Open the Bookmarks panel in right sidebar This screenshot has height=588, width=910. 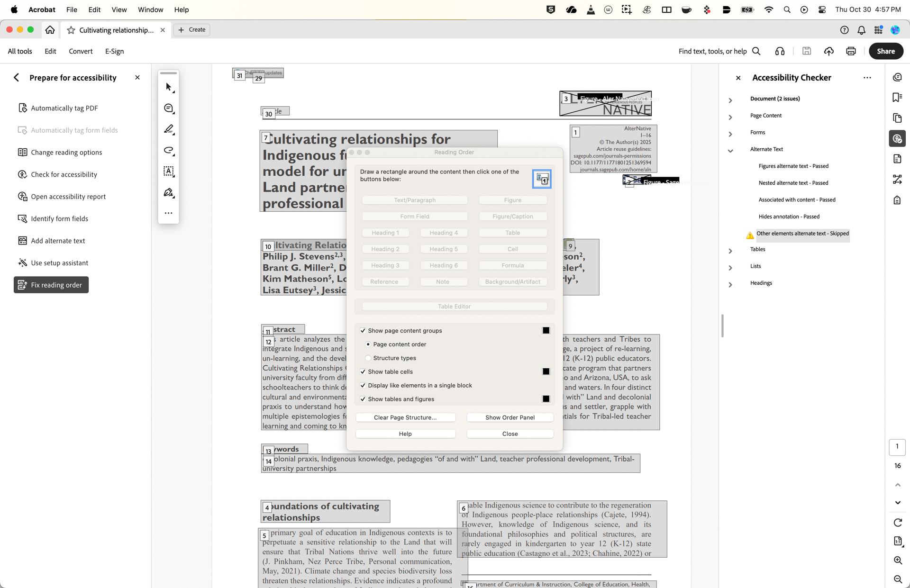coord(897,97)
